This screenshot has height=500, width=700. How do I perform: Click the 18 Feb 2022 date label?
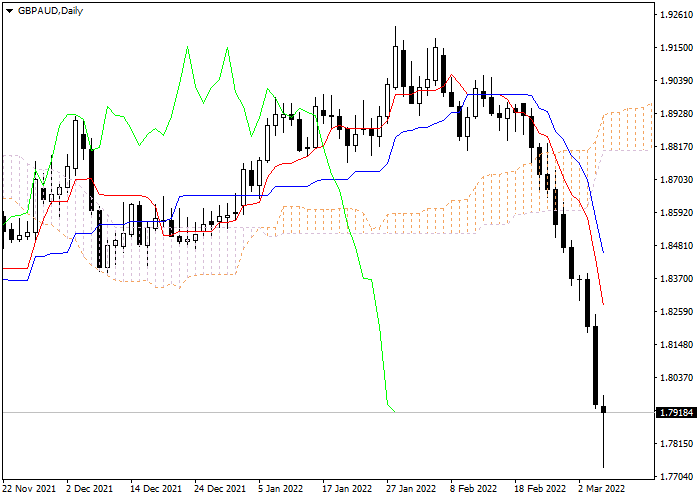tap(540, 488)
